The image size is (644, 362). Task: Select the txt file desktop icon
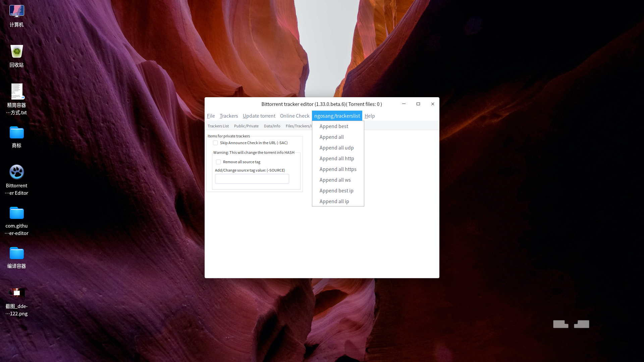[16, 92]
